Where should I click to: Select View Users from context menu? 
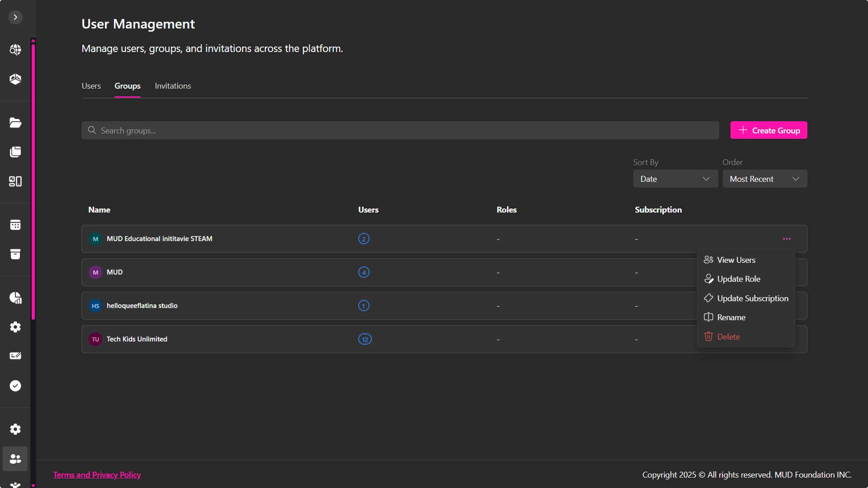pyautogui.click(x=736, y=260)
